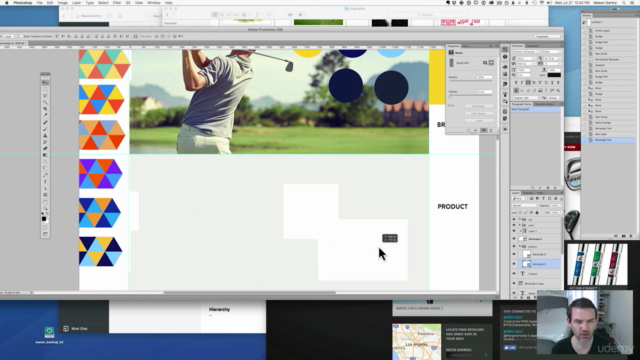640x360 pixels.
Task: Filter layers by shape layers icon
Action: tap(549, 198)
